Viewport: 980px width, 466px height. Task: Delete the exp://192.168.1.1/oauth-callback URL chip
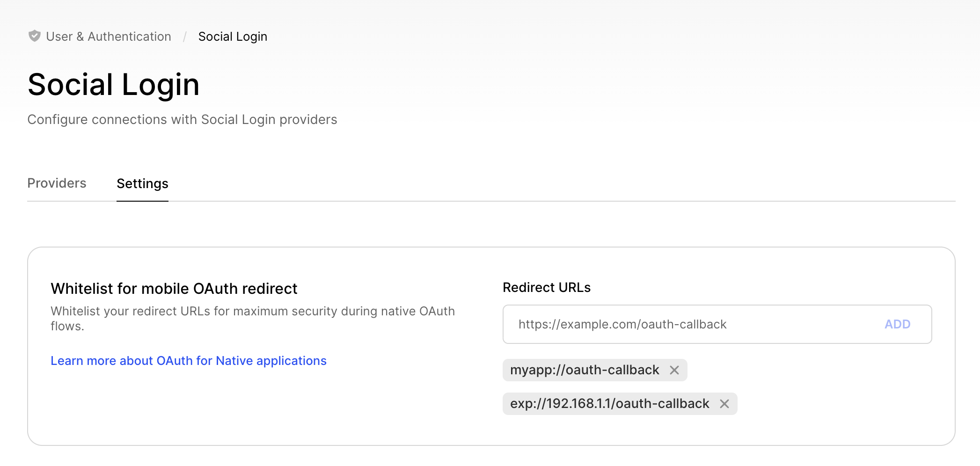pos(724,404)
